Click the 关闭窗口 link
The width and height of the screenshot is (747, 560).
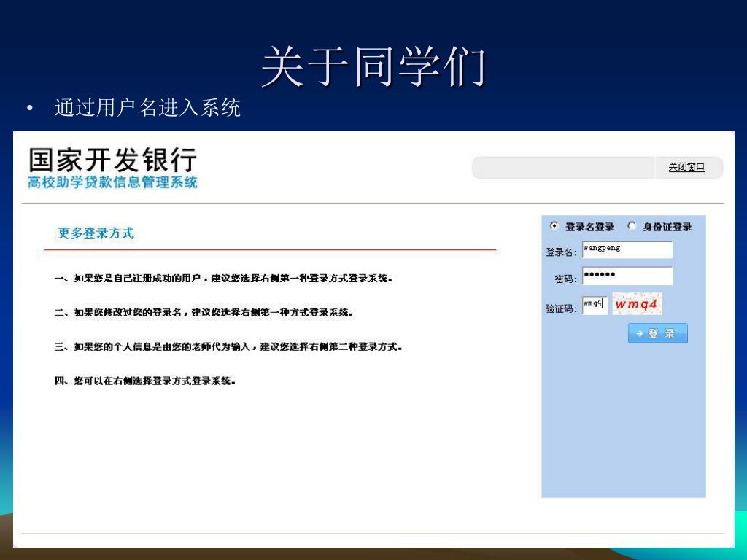click(686, 167)
